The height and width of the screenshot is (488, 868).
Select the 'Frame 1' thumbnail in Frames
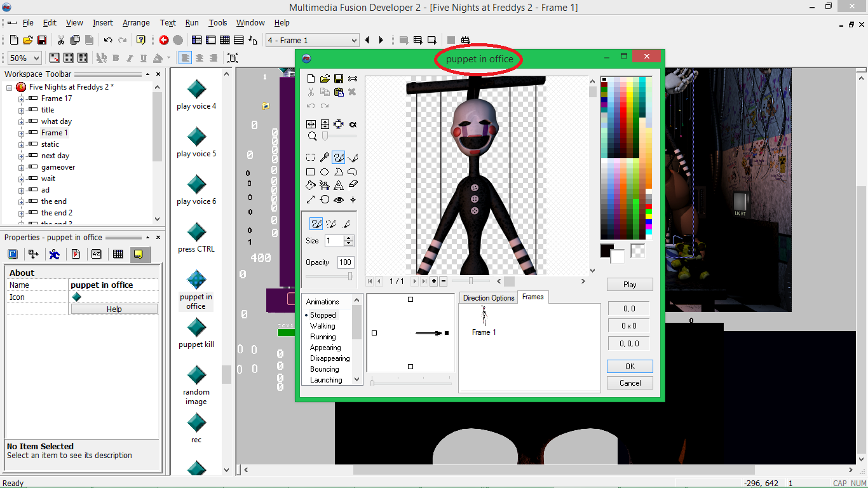[484, 321]
